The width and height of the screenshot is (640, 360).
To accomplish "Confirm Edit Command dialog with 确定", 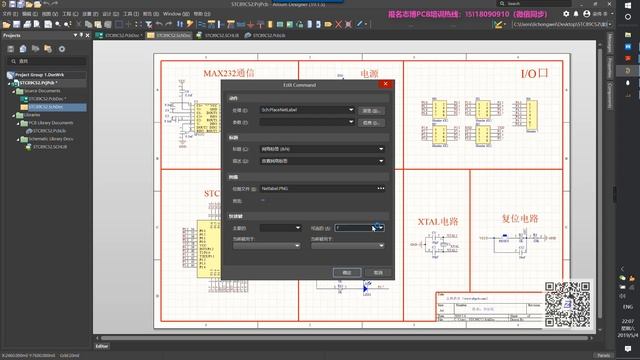I will click(x=347, y=272).
